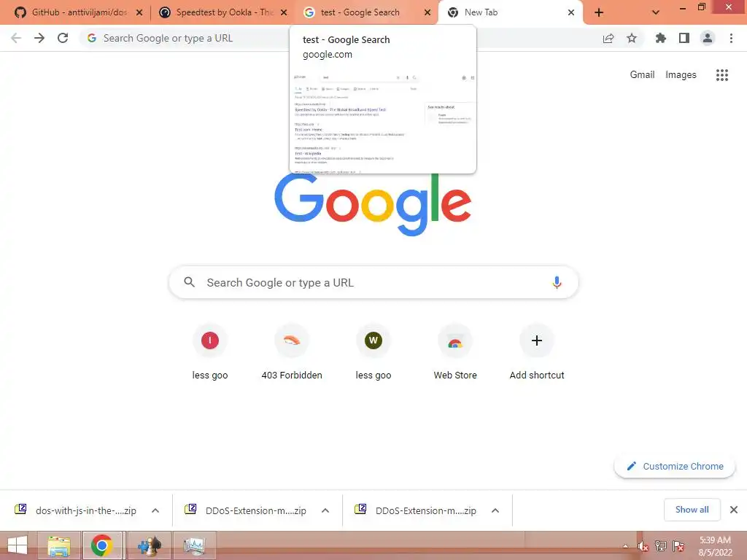This screenshot has width=747, height=560.
Task: Open the Chrome three-dot menu
Action: [x=731, y=38]
